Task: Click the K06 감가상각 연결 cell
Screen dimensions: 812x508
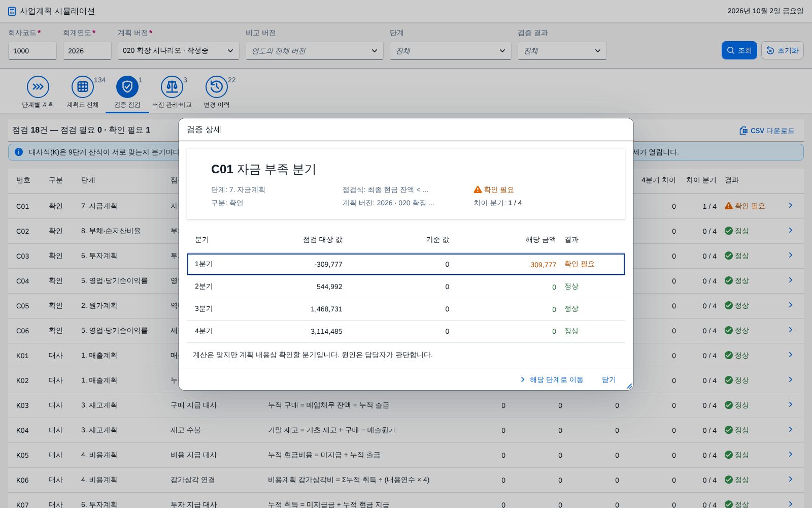Action: tap(193, 480)
